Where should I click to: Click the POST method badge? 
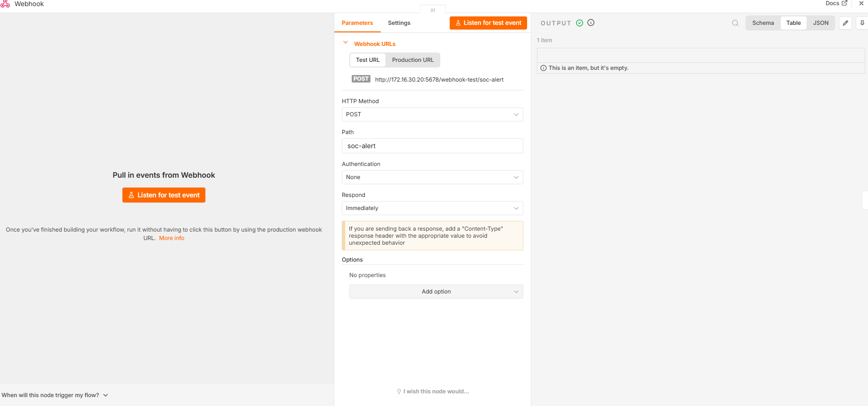361,79
